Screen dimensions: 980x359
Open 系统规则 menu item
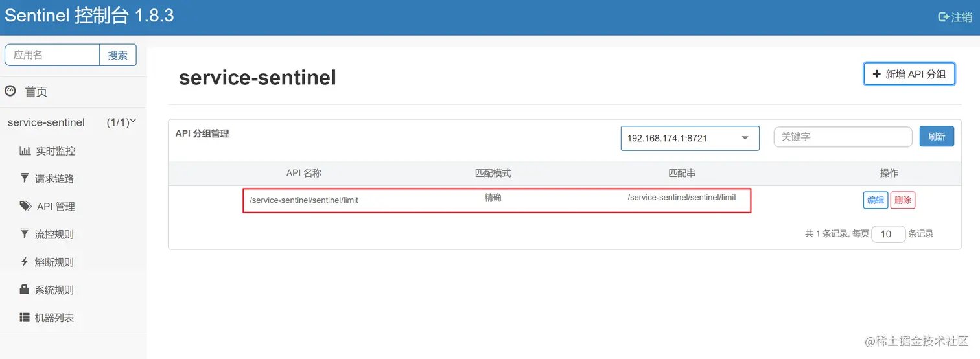click(54, 290)
